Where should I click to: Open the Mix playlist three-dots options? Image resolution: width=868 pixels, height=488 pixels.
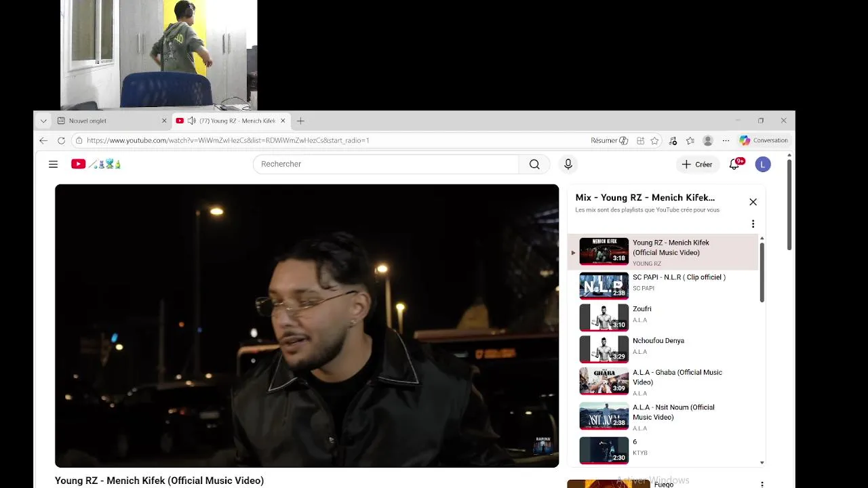pyautogui.click(x=753, y=224)
